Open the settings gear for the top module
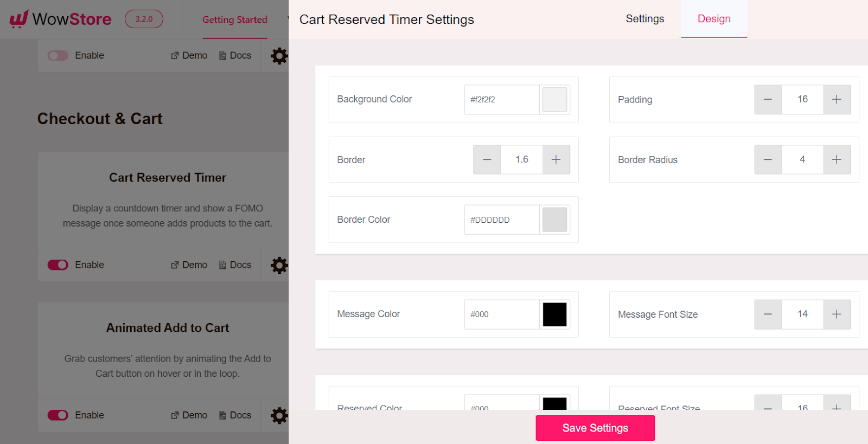The image size is (868, 444). tap(279, 55)
